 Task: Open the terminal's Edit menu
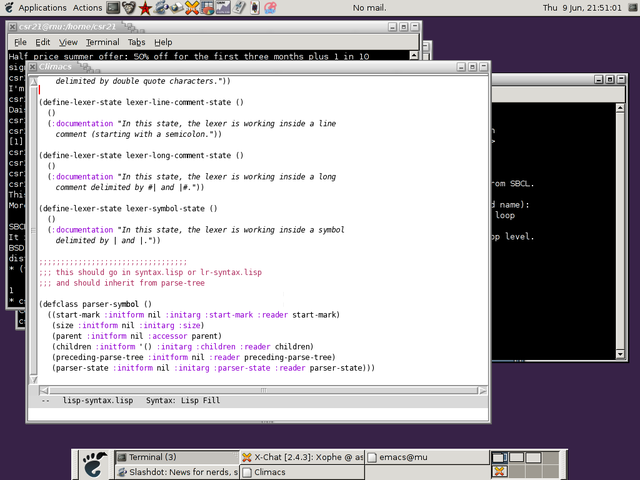[x=42, y=42]
